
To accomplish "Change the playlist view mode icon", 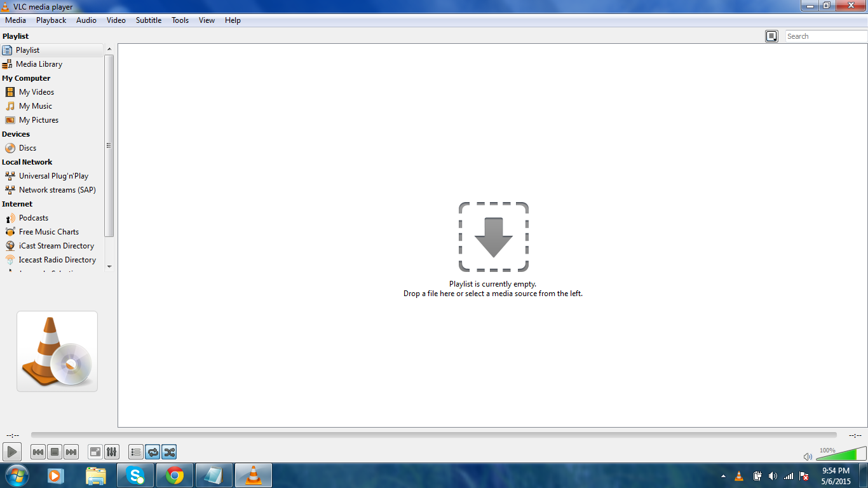I will [x=771, y=36].
